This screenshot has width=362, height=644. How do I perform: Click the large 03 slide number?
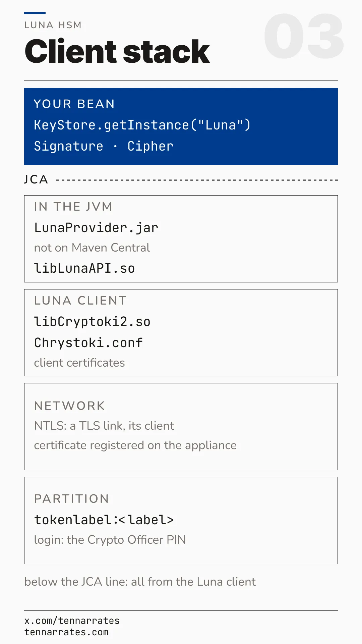point(304,36)
